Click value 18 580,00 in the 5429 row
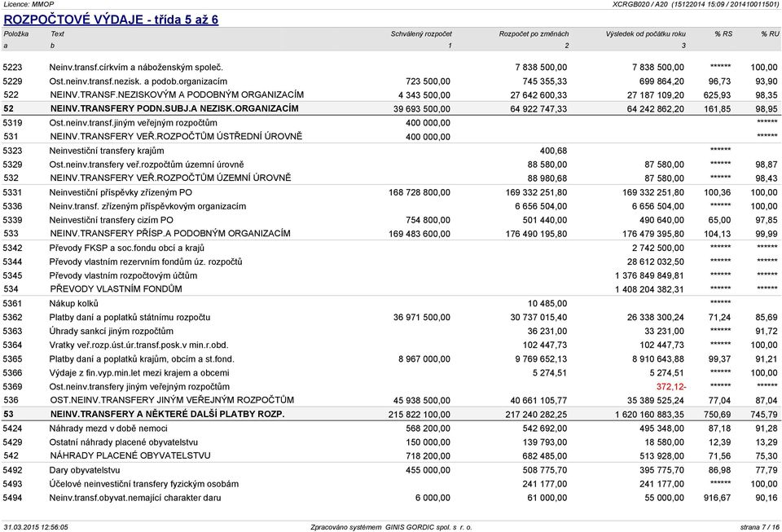 click(x=665, y=442)
